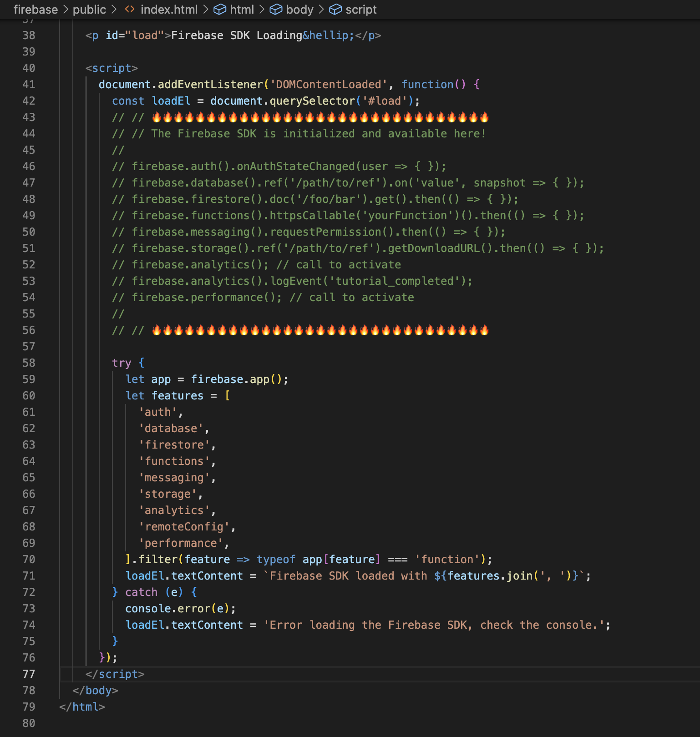Expand chevron after html breadcrumb
Screen dimensions: 700x737
(262, 10)
